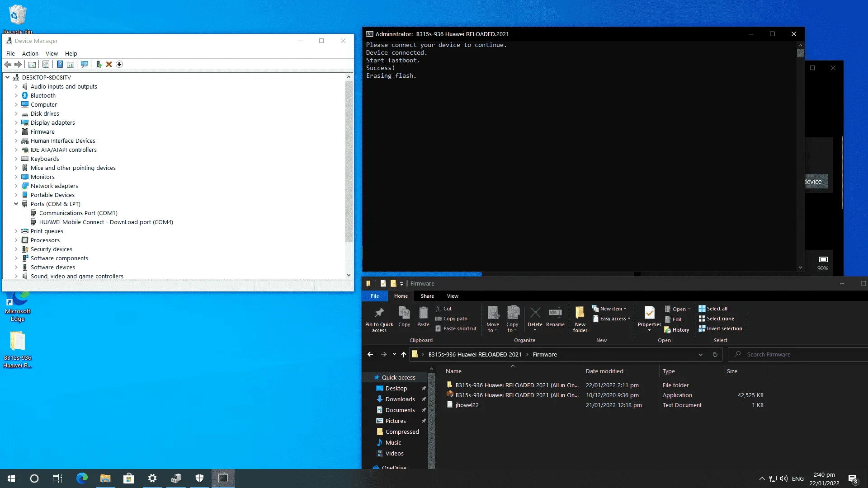
Task: Open Microsoft Store from taskbar
Action: (129, 478)
